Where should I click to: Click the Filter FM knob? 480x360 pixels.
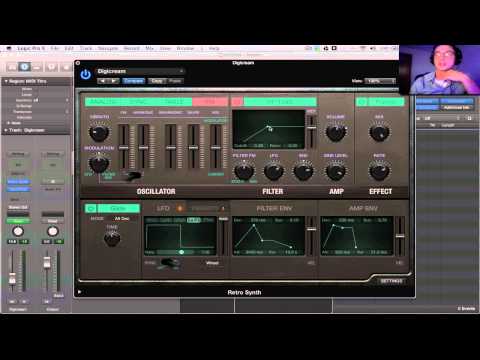[x=244, y=171]
